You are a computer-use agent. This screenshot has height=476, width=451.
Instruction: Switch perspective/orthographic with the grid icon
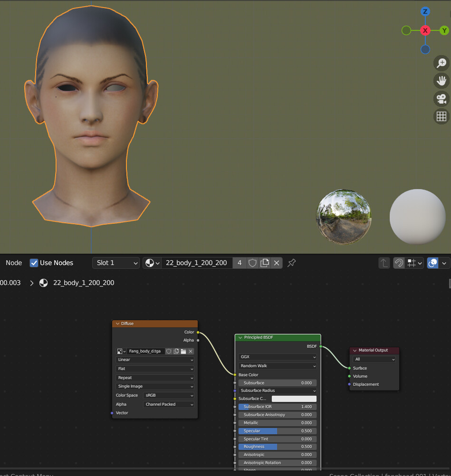click(441, 116)
